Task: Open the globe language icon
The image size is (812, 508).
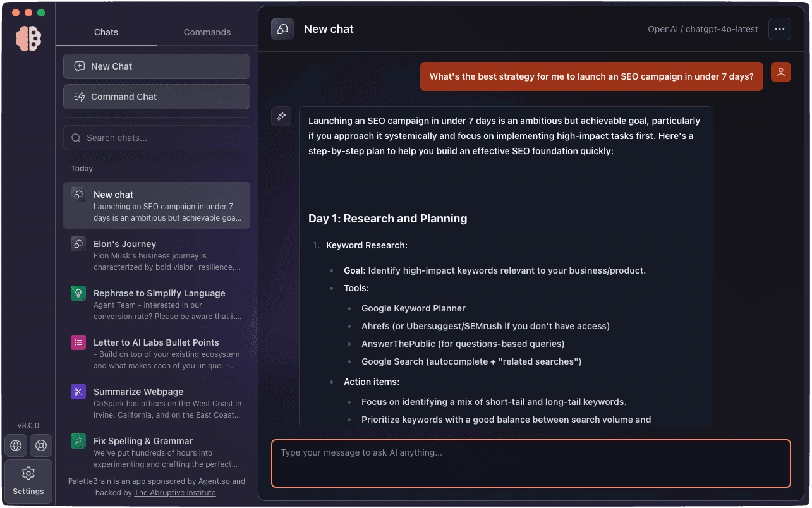Action: coord(16,445)
